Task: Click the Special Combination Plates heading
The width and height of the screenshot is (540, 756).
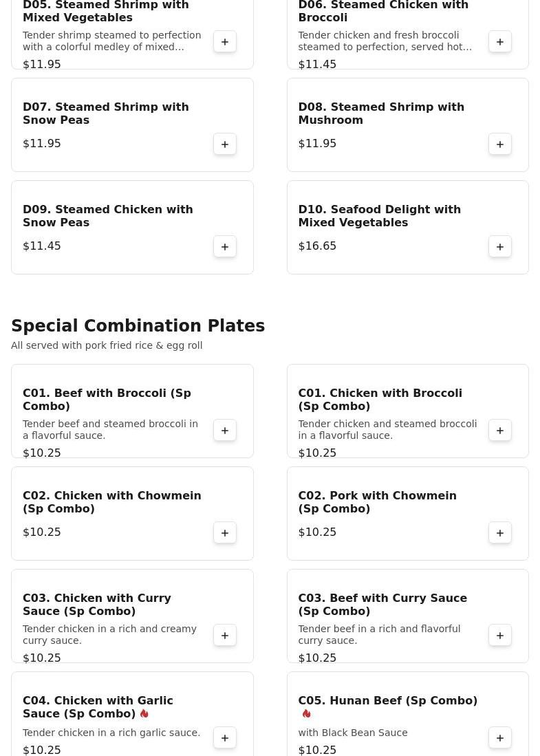Action: [x=138, y=326]
